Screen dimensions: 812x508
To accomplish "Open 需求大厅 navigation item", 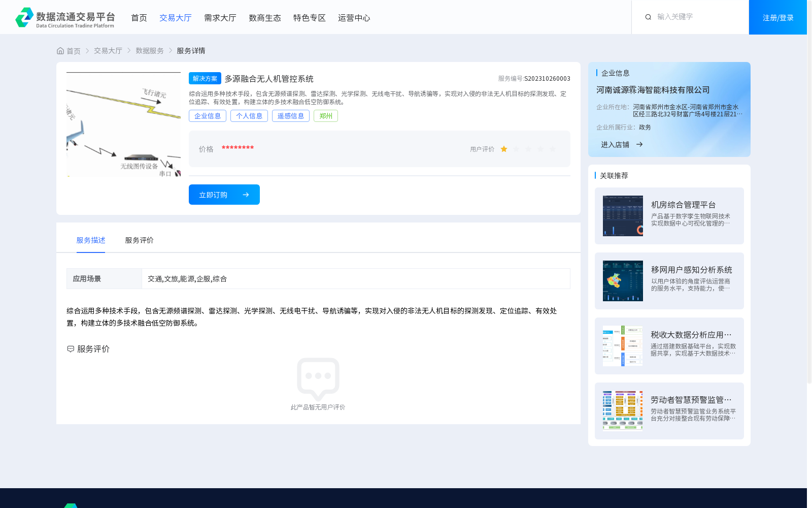I will (x=220, y=18).
